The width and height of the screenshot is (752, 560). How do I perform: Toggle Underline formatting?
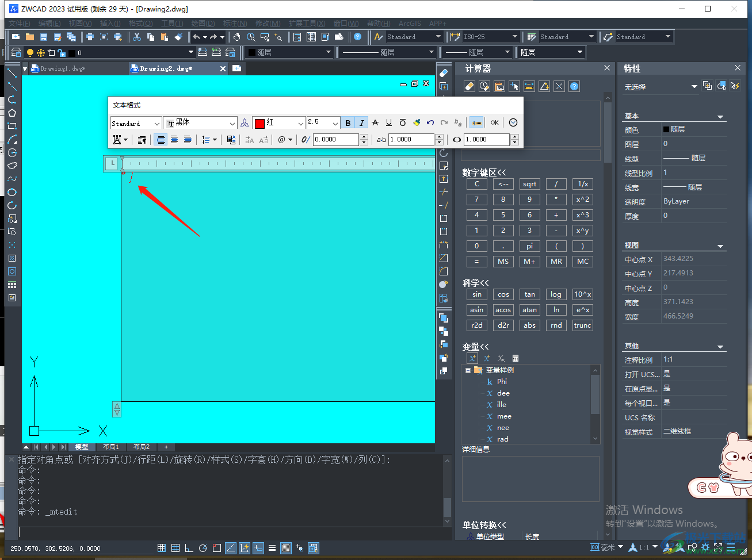pyautogui.click(x=389, y=122)
